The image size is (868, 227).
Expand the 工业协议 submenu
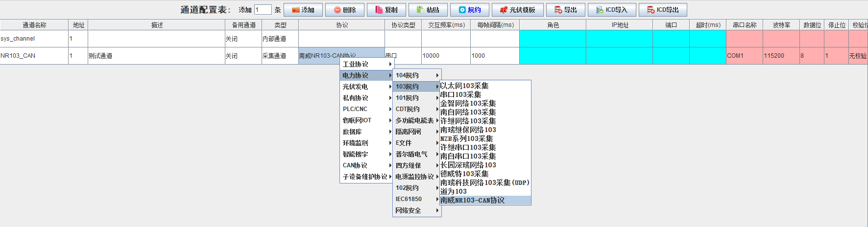pos(365,64)
